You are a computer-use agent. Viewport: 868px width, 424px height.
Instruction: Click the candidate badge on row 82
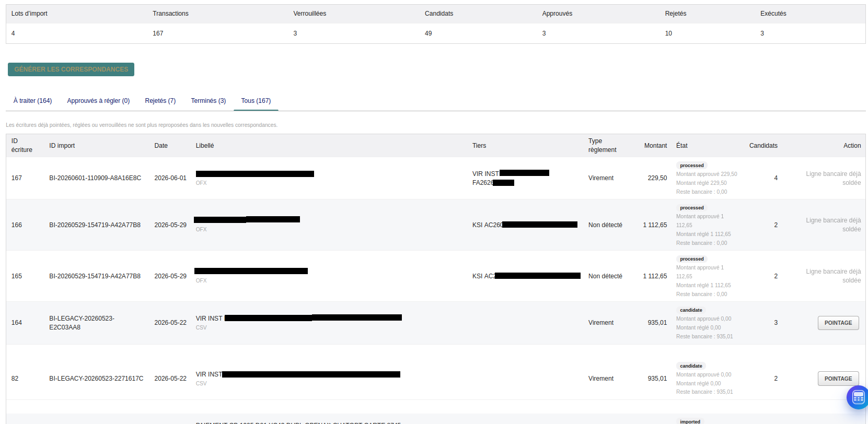tap(691, 366)
